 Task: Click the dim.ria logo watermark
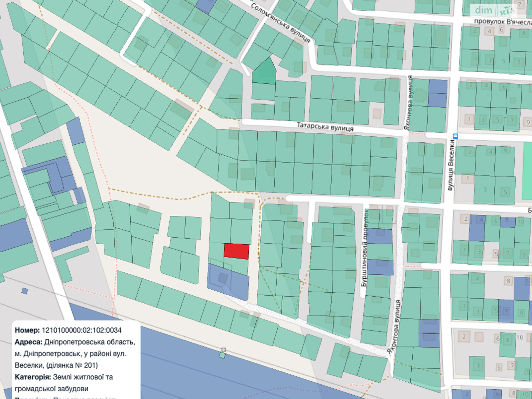[494, 10]
